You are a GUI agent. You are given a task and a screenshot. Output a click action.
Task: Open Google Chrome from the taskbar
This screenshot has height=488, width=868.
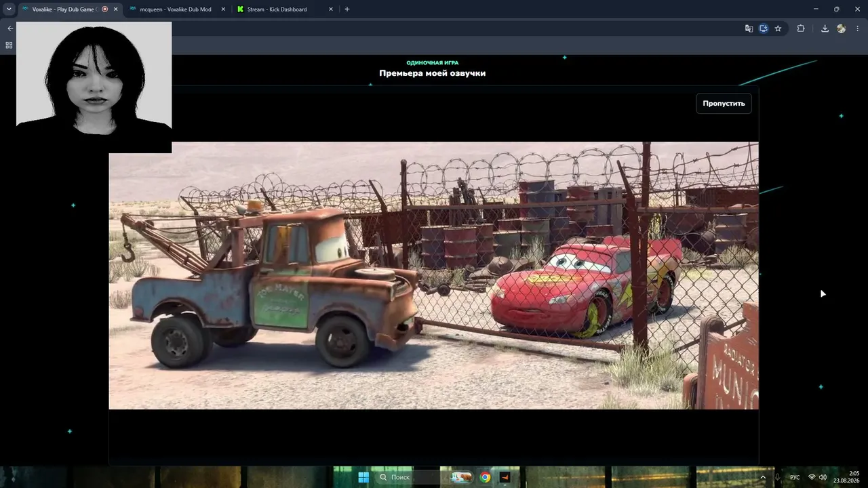tap(485, 477)
